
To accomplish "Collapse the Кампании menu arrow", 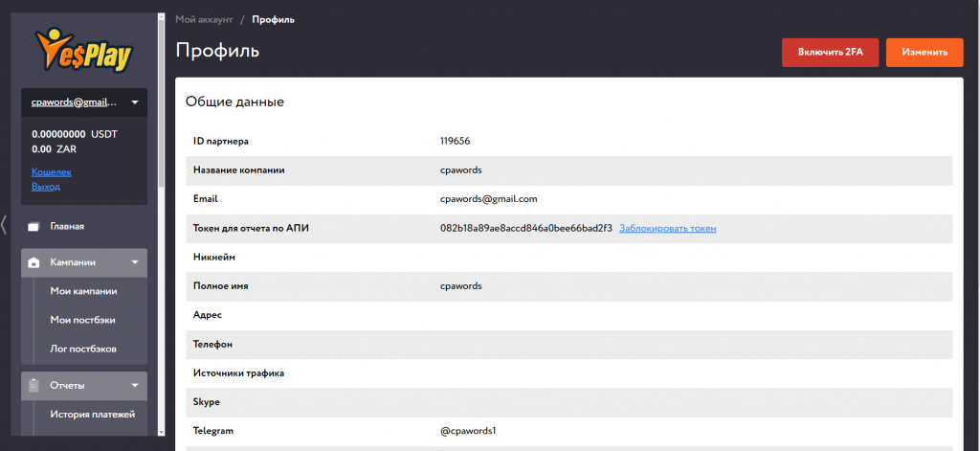I will 135,262.
